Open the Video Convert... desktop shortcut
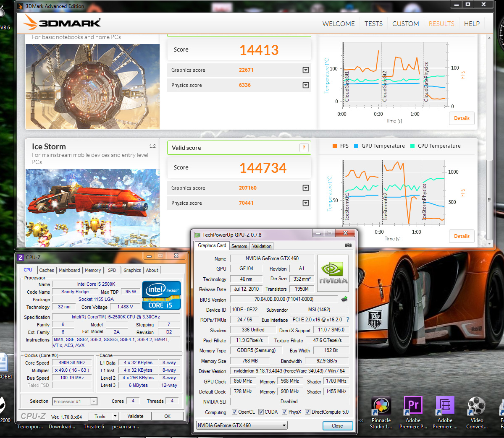The height and width of the screenshot is (438, 504). tap(477, 413)
